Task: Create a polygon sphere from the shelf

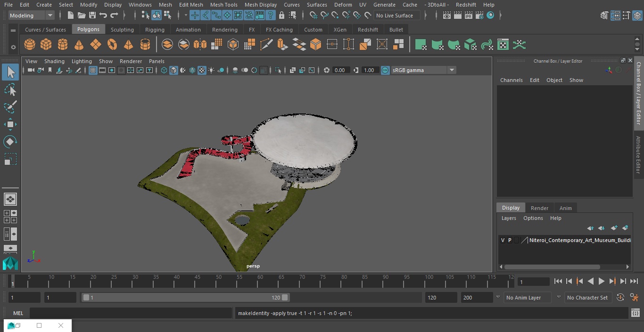Action: 30,45
